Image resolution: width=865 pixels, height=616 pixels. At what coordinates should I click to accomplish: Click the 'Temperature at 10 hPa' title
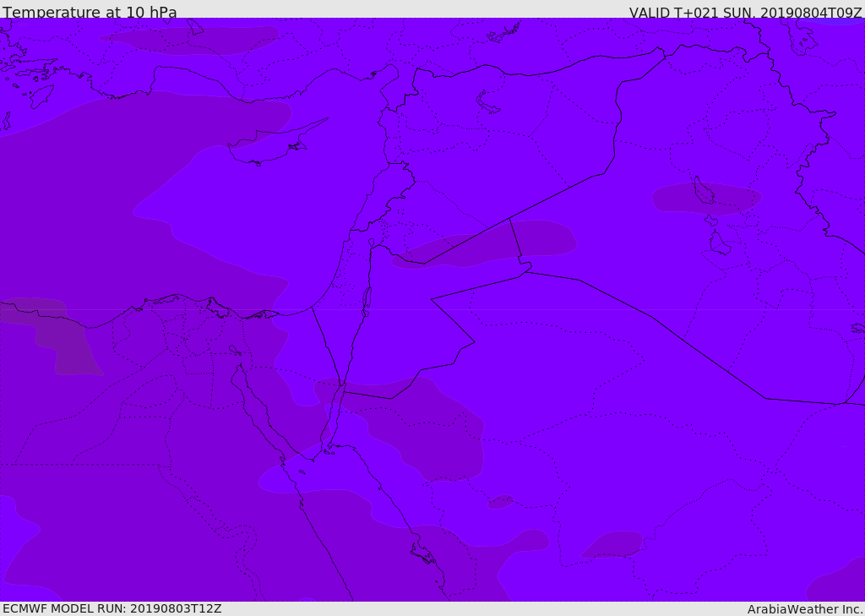point(90,12)
